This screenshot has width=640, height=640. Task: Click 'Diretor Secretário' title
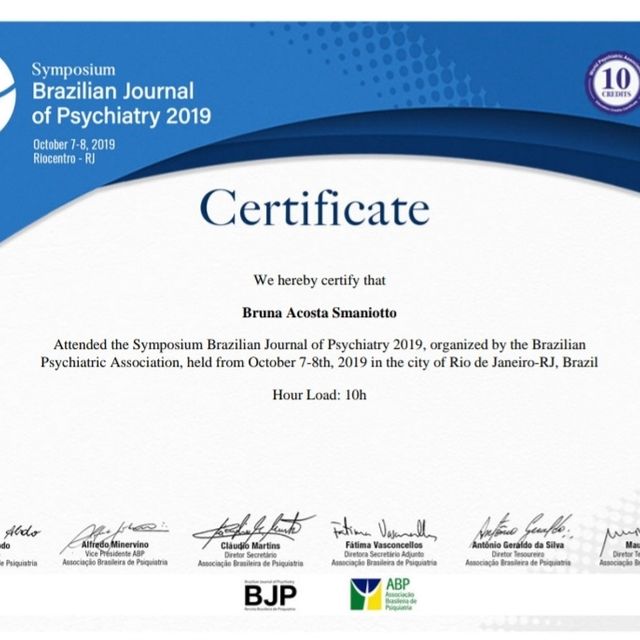coord(250,555)
